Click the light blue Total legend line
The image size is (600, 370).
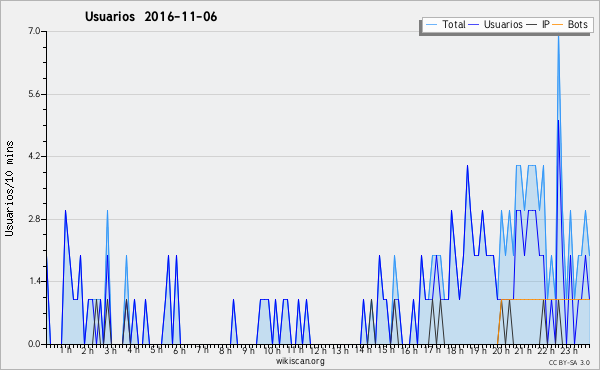(x=431, y=25)
